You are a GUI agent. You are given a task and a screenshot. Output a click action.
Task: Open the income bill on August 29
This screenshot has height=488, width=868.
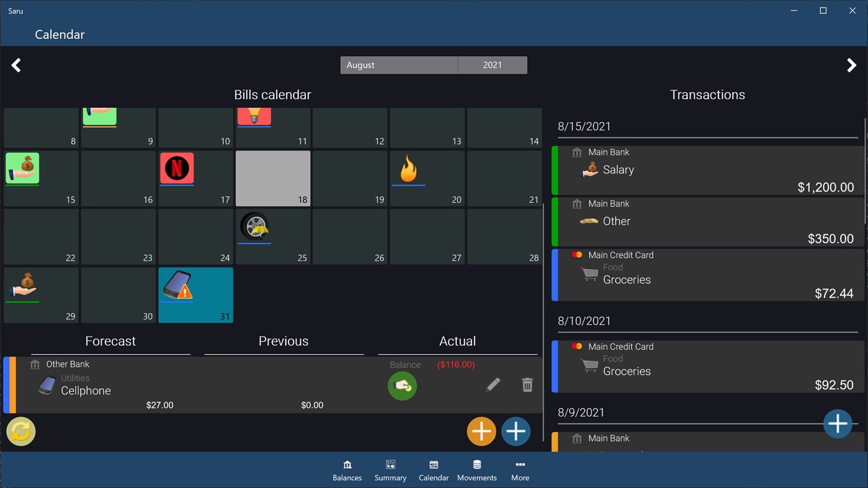pos(23,283)
